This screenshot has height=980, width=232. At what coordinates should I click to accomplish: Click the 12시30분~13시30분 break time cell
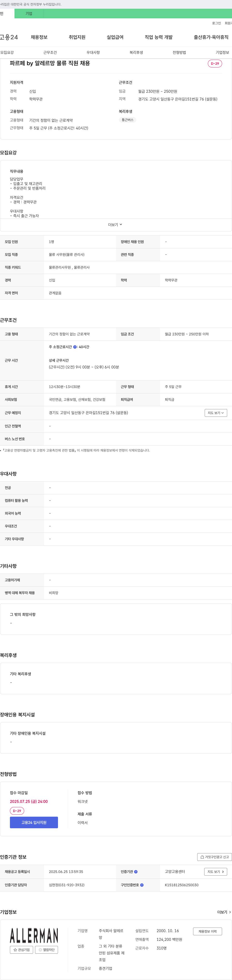[64, 387]
